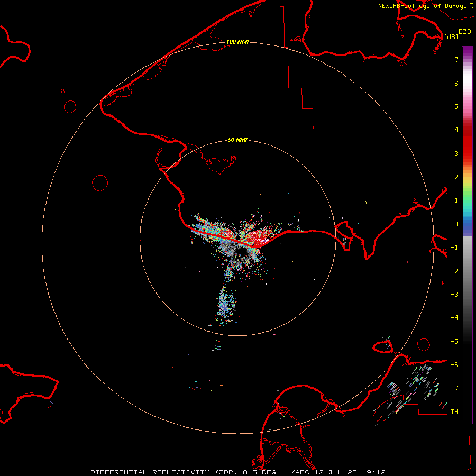Click the 6 value on color scale
Screen dimensions: 476x476
456,83
